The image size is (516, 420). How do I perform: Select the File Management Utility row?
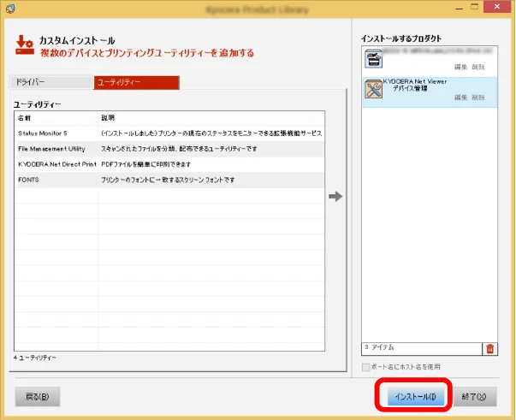point(169,149)
